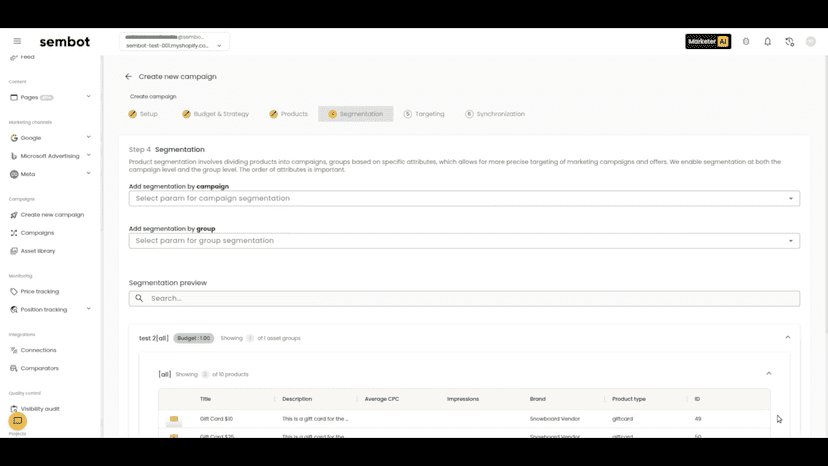Open the group segmentation param dropdown
The image size is (828, 466).
pos(464,240)
